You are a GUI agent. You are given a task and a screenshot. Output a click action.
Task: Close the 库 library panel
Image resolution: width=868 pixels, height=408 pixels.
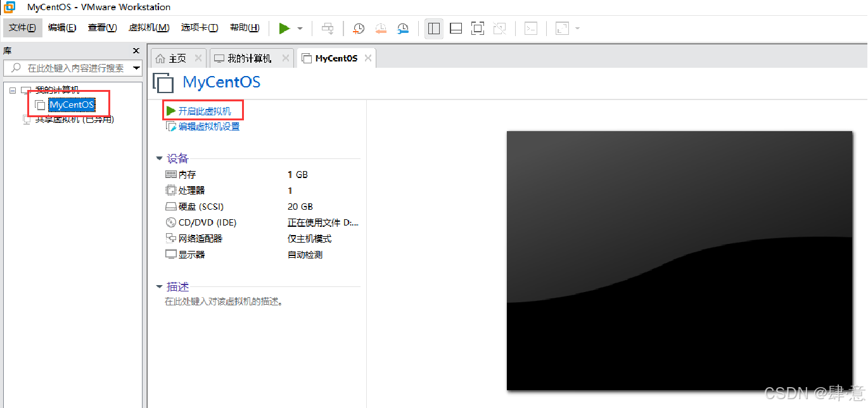click(x=136, y=51)
